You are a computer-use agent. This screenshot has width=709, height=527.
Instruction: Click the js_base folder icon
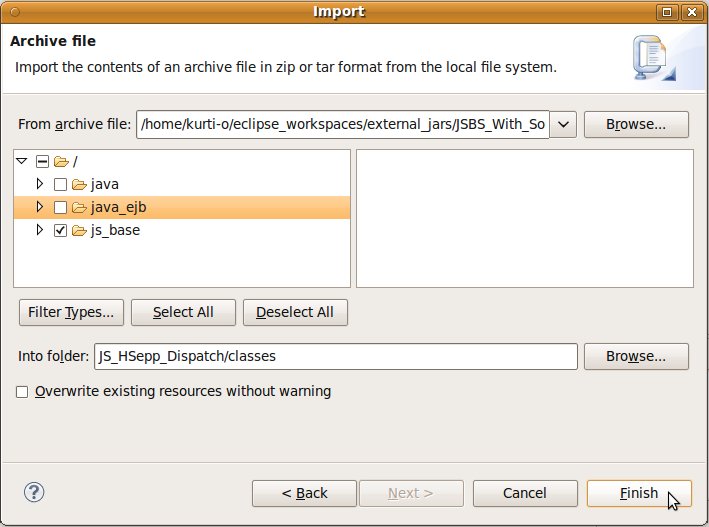[79, 230]
